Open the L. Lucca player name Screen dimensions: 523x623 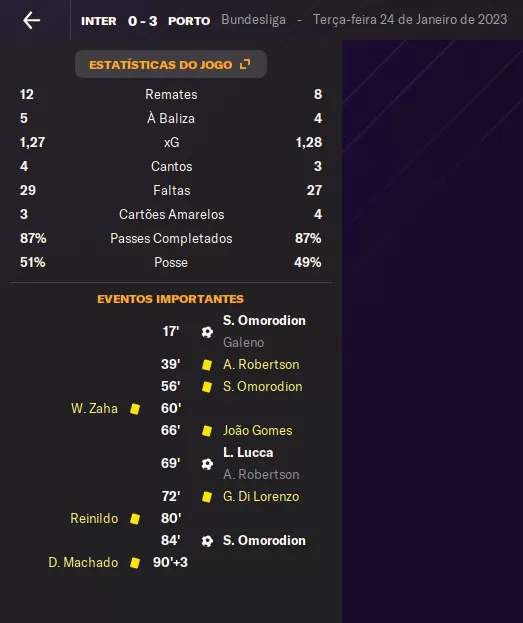point(248,452)
